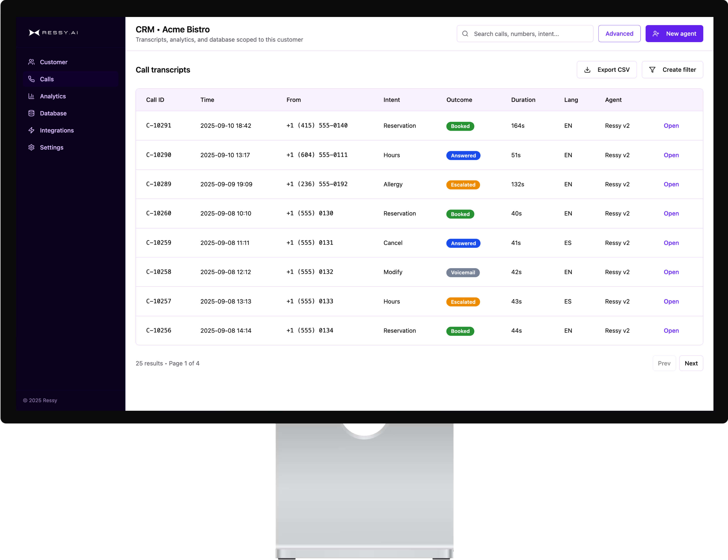The width and height of the screenshot is (728, 560).
Task: Click the Integrations lightning bolt icon
Action: click(31, 130)
